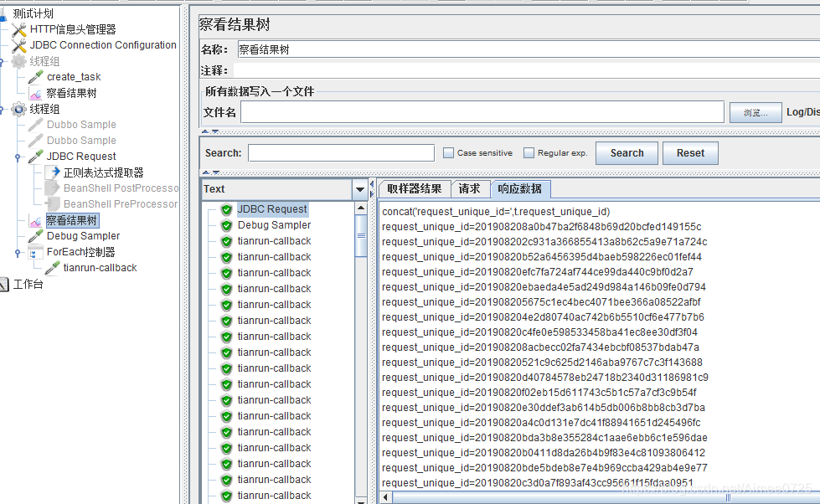This screenshot has height=504, width=820.
Task: Click green shield icon beside Debug Sampler result
Action: click(x=226, y=225)
